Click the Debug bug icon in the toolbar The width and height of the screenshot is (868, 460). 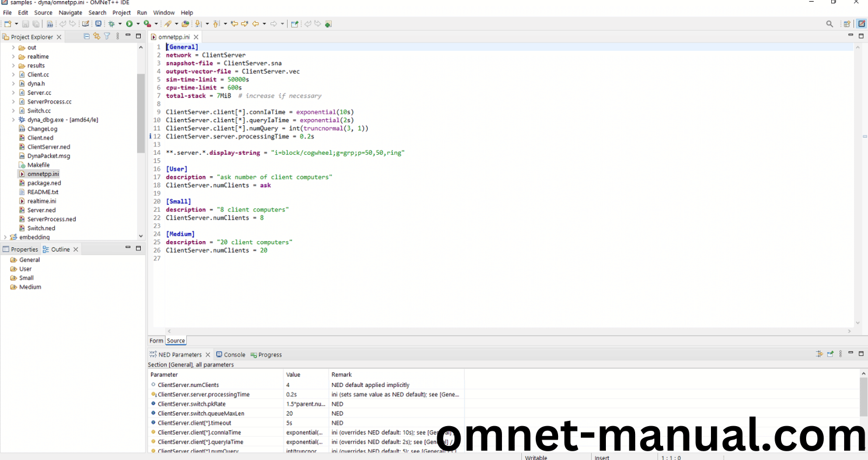coord(111,24)
